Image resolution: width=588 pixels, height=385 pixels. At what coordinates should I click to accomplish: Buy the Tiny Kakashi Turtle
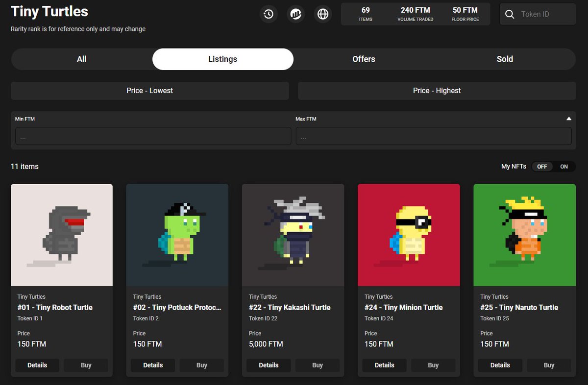coord(318,365)
